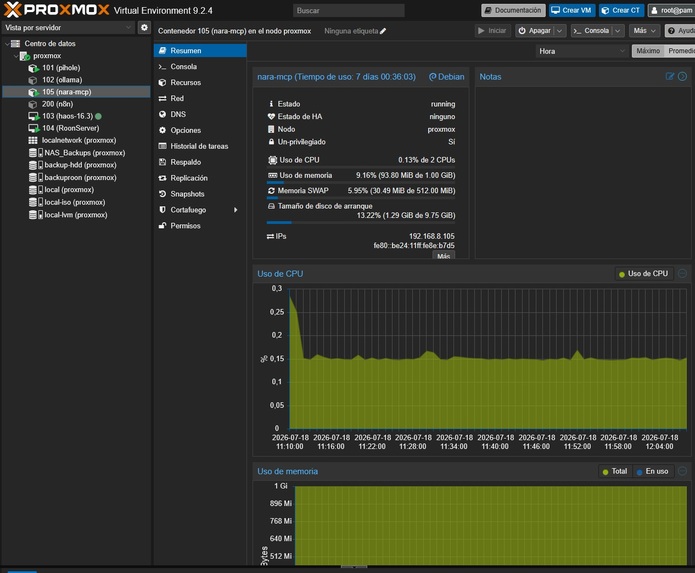This screenshot has width=695, height=573.
Task: Collapse the Notas panel
Action: 683,76
